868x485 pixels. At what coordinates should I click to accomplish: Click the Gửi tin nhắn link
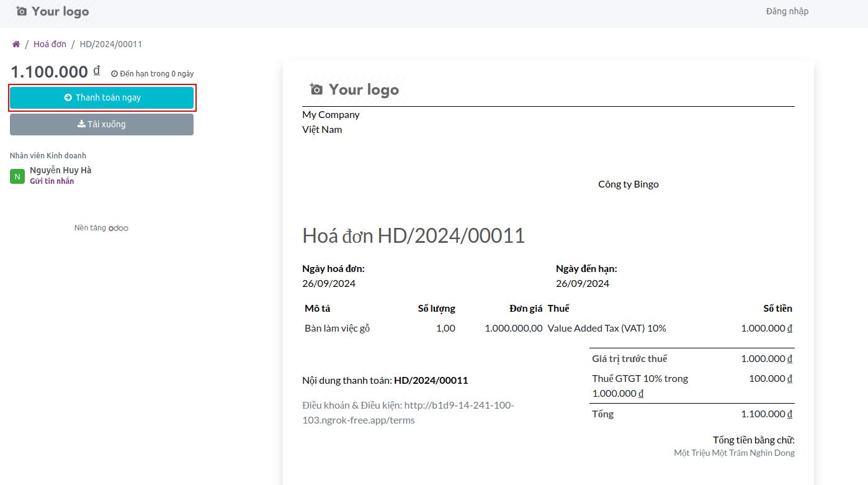[52, 181]
